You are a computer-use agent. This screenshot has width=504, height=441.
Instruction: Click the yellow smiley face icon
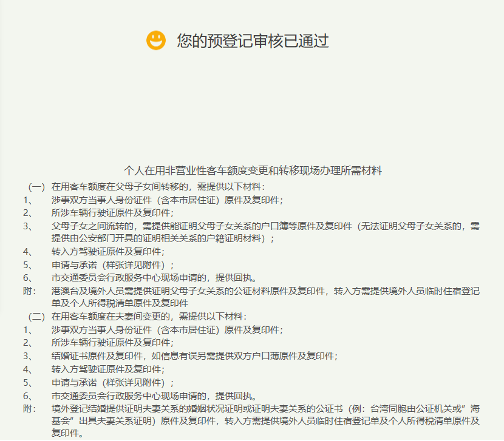(x=156, y=41)
